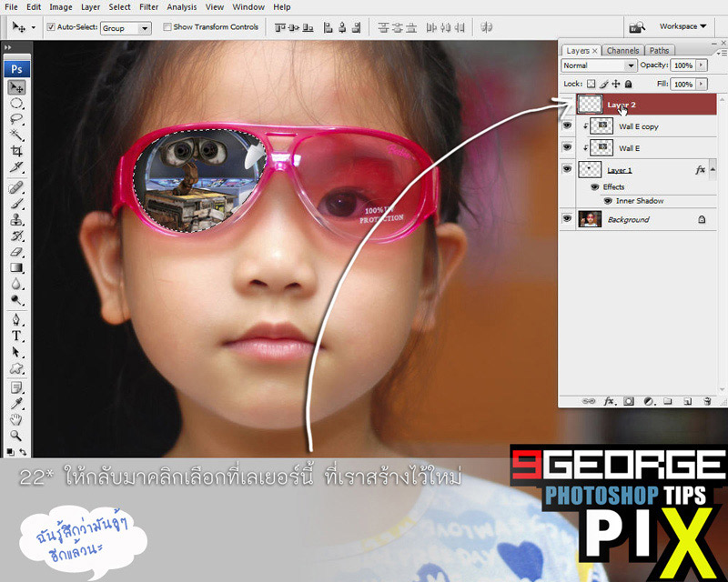Screen dimensions: 728x582
Task: Toggle Lock position
Action: [616, 84]
